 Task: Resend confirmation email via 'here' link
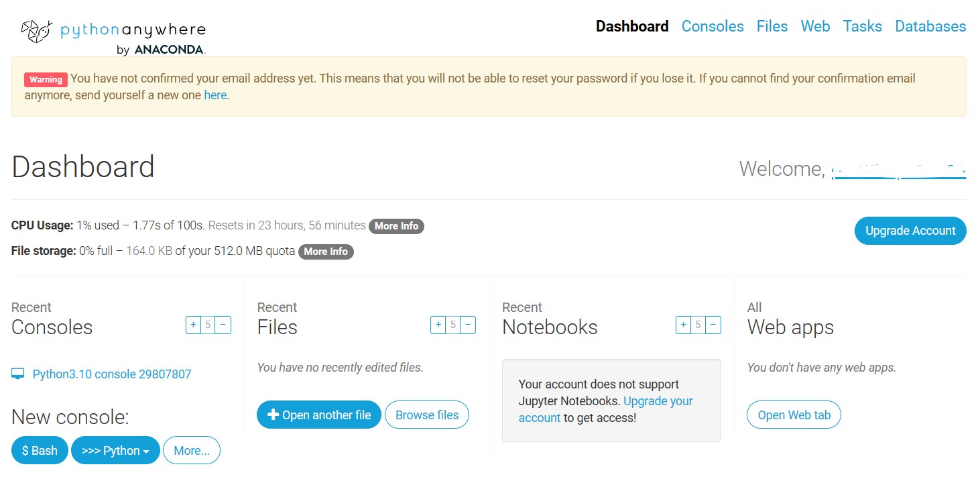215,95
